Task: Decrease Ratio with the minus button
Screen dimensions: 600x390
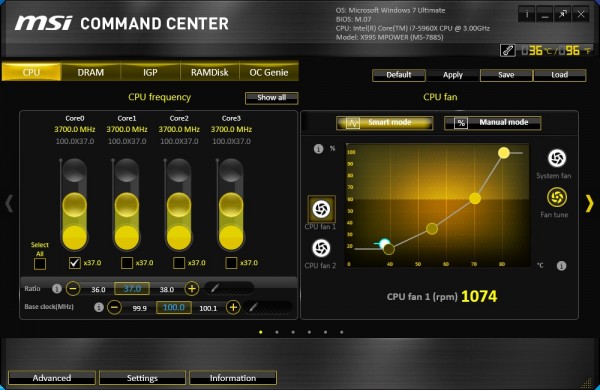Action: pyautogui.click(x=73, y=288)
